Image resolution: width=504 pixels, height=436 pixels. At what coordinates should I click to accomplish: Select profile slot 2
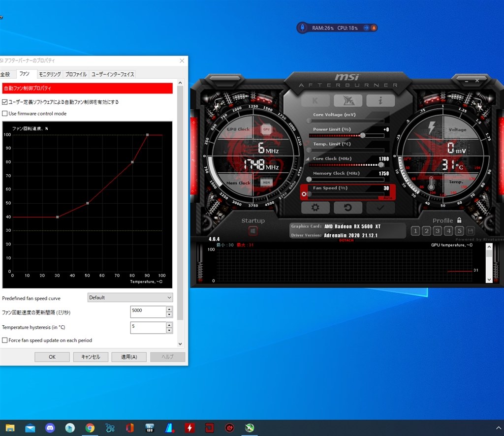point(427,231)
